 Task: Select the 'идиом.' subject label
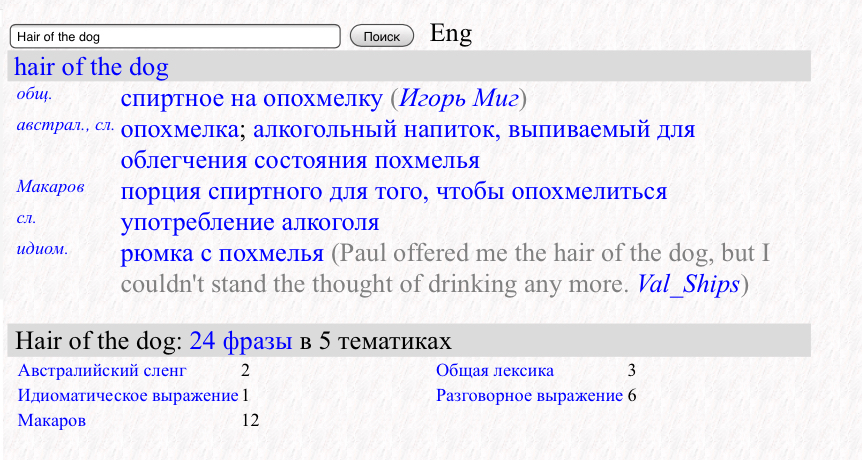pos(43,248)
